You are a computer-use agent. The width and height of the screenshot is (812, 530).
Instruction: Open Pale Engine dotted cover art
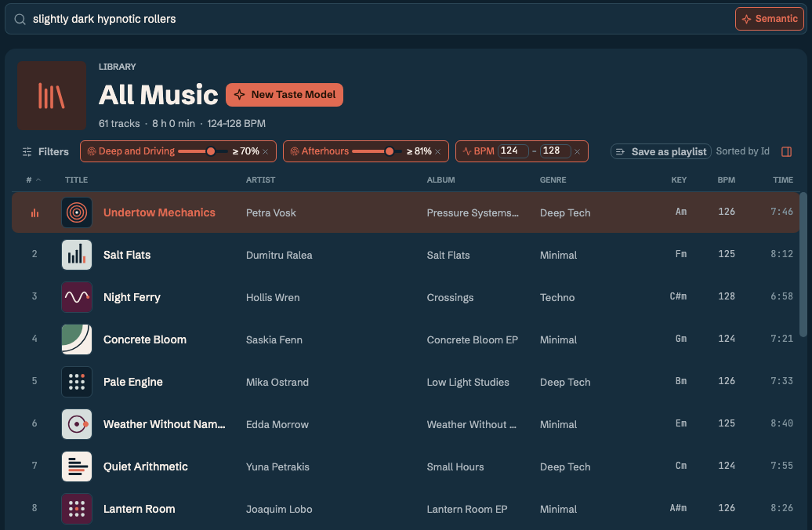click(x=77, y=382)
